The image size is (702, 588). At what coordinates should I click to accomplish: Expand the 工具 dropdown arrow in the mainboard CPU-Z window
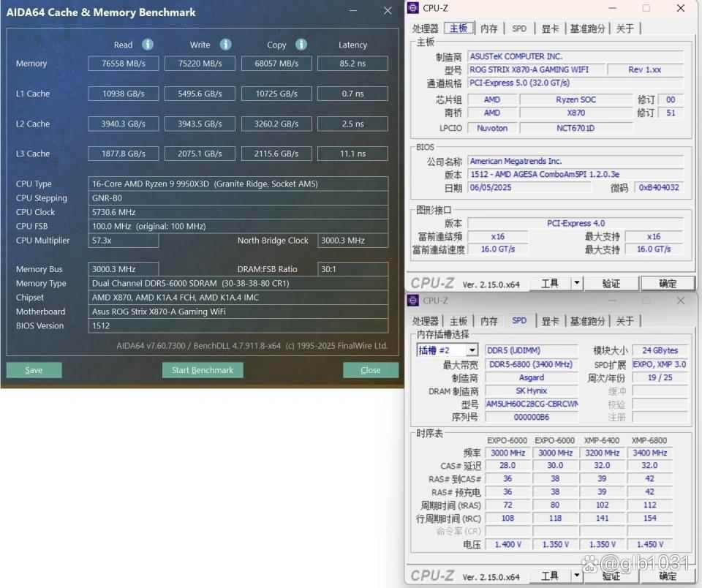point(576,283)
